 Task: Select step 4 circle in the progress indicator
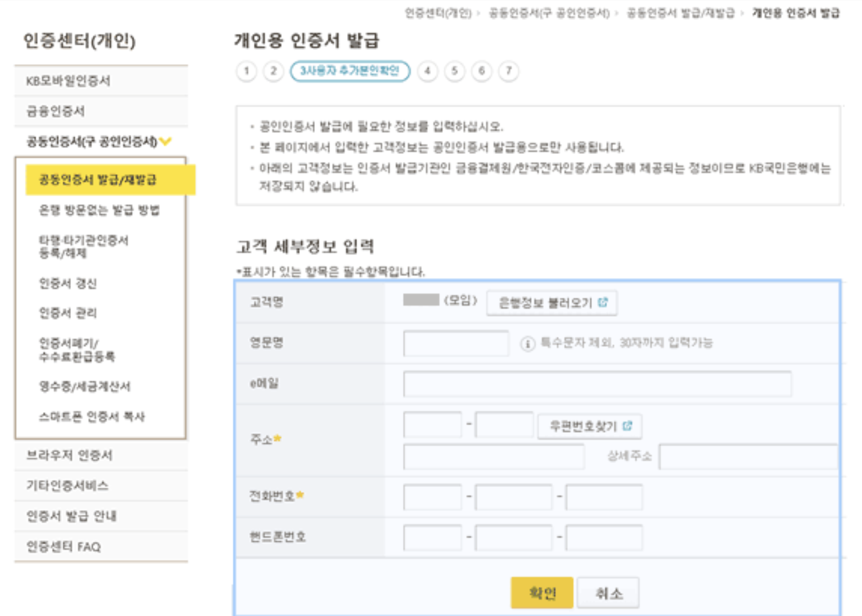pos(428,71)
